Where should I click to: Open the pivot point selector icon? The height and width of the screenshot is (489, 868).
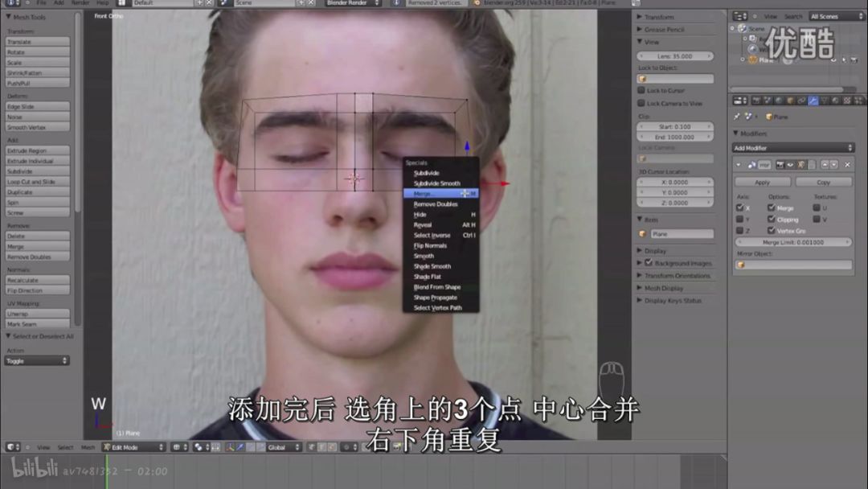[200, 447]
